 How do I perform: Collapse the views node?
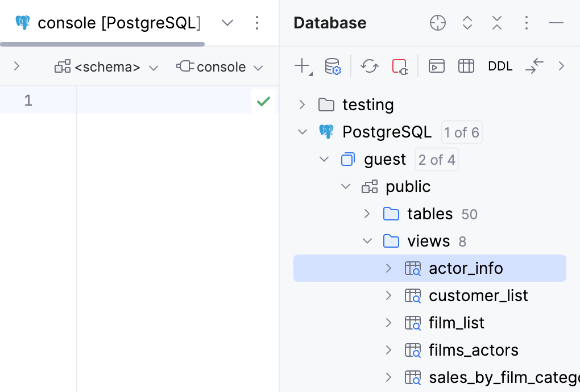[367, 241]
